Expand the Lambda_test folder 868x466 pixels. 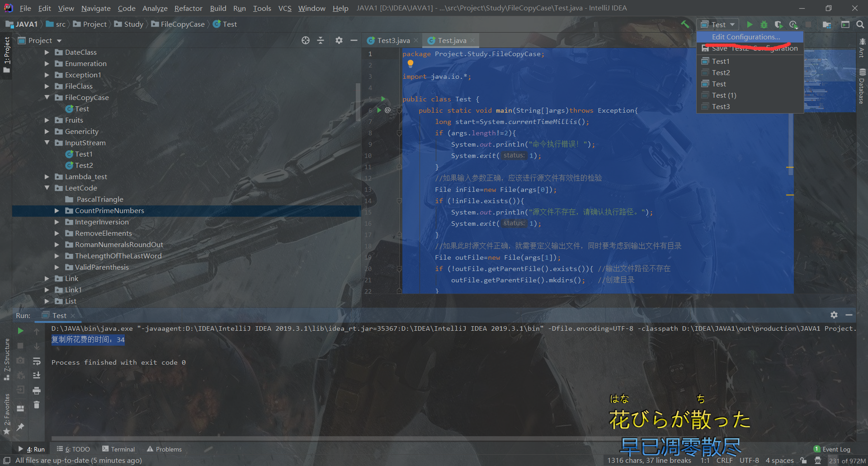[47, 177]
